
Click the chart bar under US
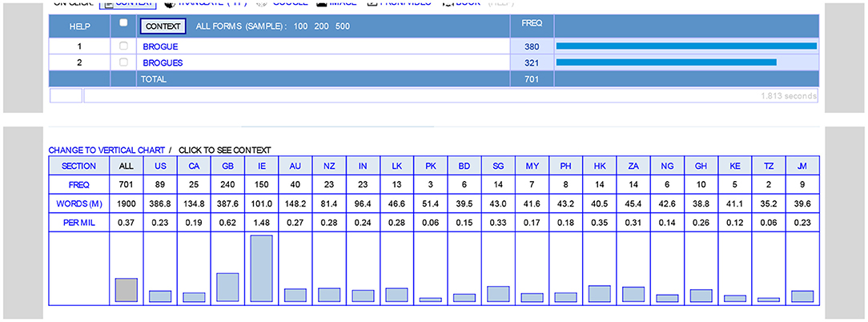(x=160, y=296)
